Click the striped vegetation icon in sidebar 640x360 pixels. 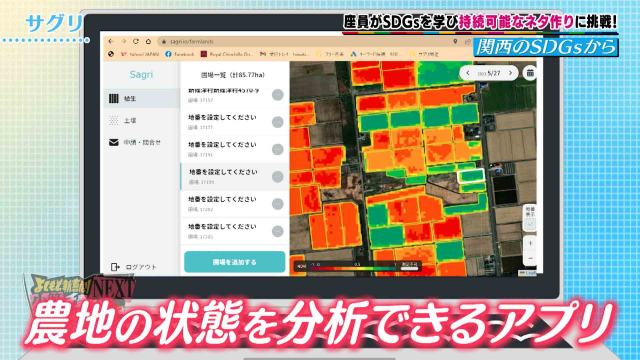[x=114, y=98]
